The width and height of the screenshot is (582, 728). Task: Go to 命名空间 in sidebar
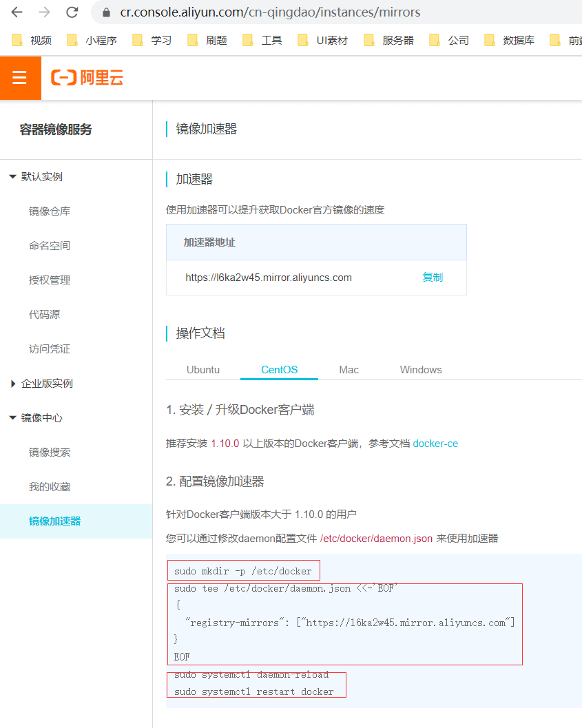50,246
